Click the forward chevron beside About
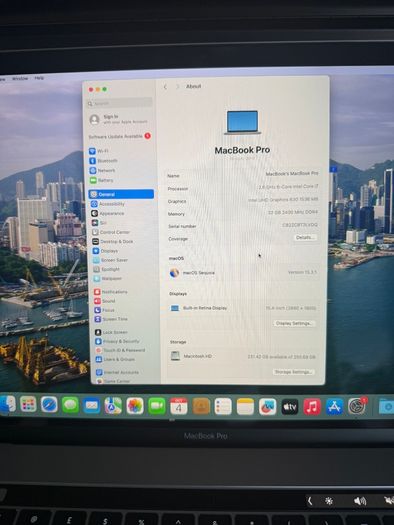 [178, 87]
